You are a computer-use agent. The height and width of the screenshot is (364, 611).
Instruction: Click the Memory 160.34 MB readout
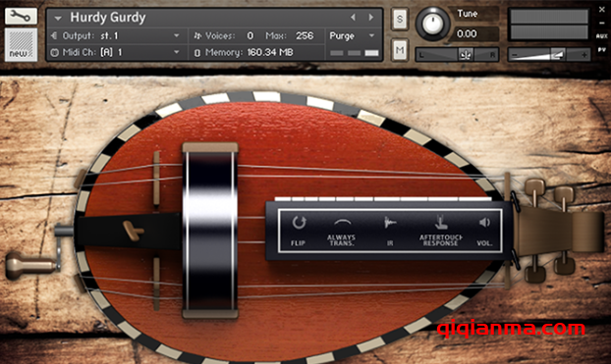pyautogui.click(x=270, y=52)
